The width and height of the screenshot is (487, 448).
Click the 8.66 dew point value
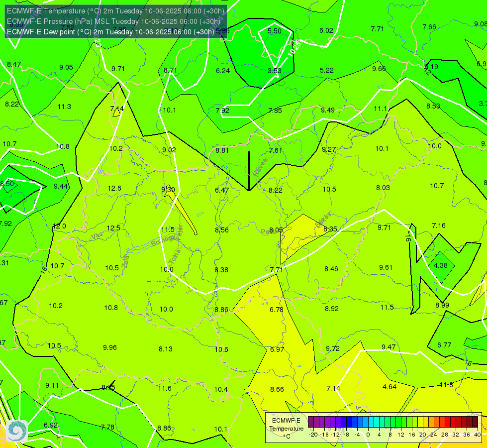(x=277, y=389)
